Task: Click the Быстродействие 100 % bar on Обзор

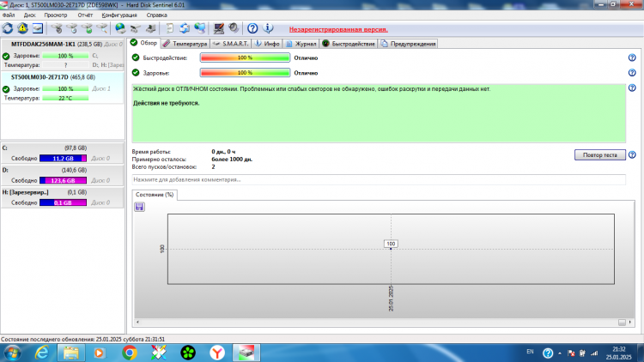Action: pyautogui.click(x=246, y=57)
